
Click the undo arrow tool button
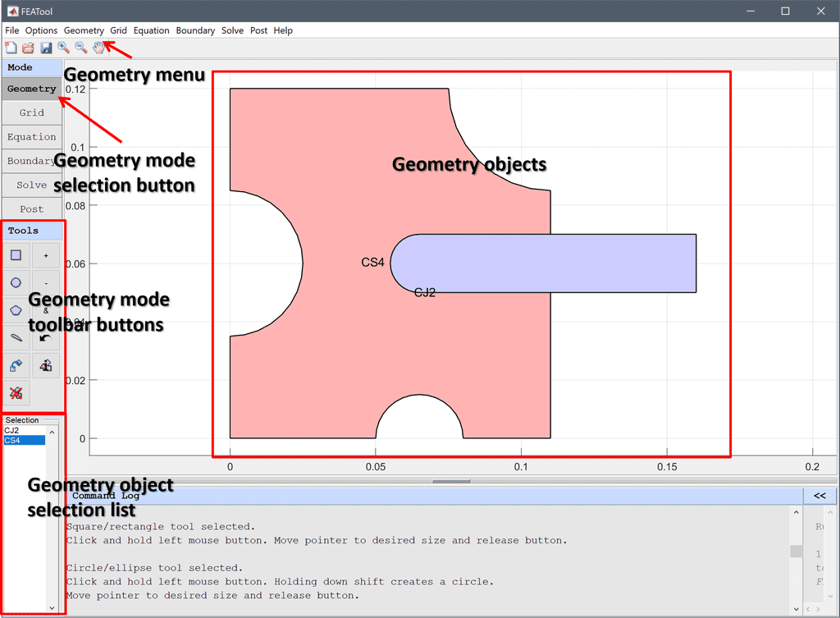point(46,337)
